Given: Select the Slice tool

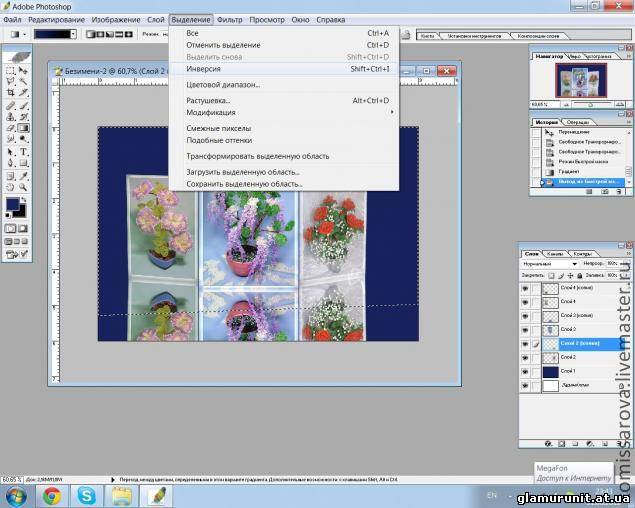Looking at the screenshot, I should click(x=23, y=93).
